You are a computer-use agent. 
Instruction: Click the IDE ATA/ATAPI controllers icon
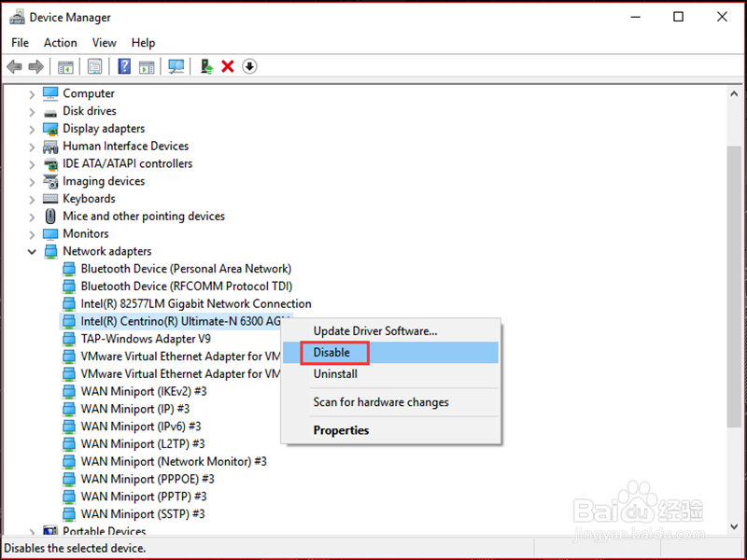50,164
